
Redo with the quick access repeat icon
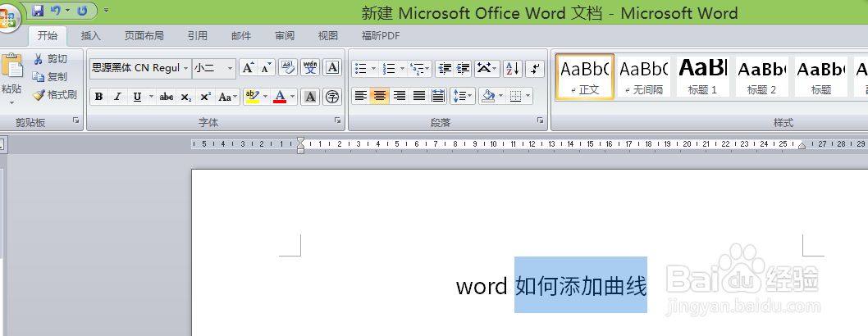click(83, 11)
